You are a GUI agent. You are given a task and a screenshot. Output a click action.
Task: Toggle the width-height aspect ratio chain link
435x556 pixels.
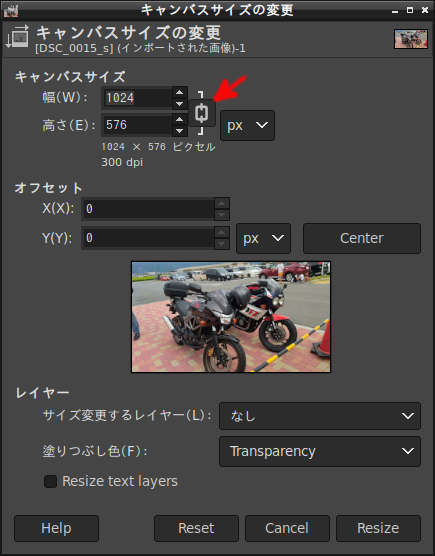202,113
